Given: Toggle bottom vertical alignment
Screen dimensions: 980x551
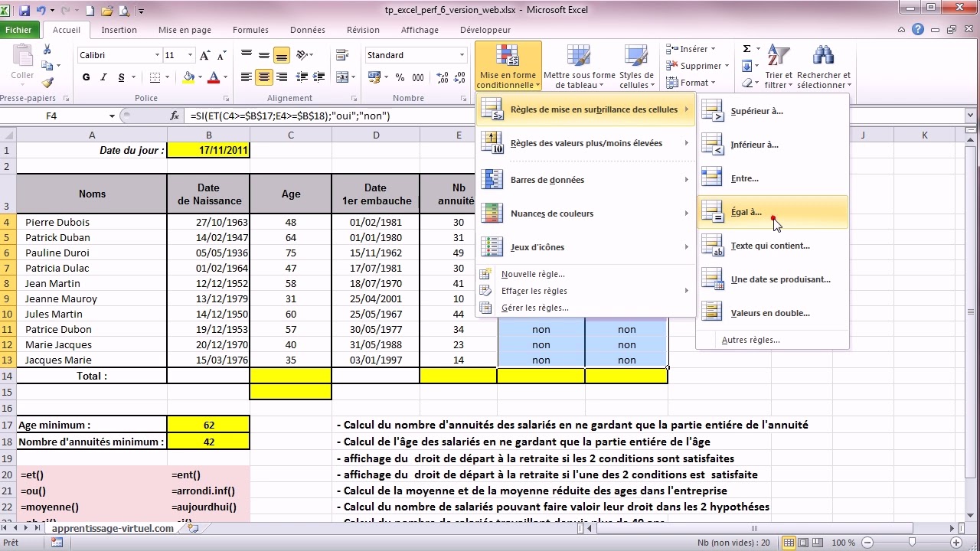Looking at the screenshot, I should (282, 55).
